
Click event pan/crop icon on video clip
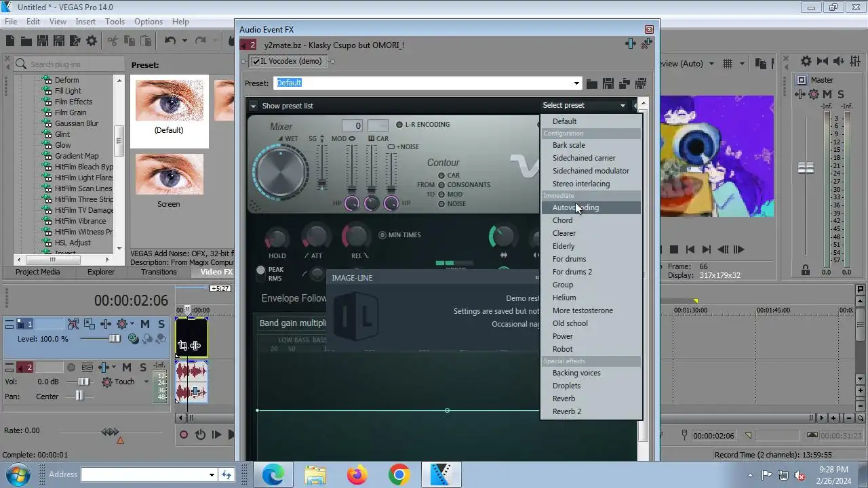(x=182, y=346)
